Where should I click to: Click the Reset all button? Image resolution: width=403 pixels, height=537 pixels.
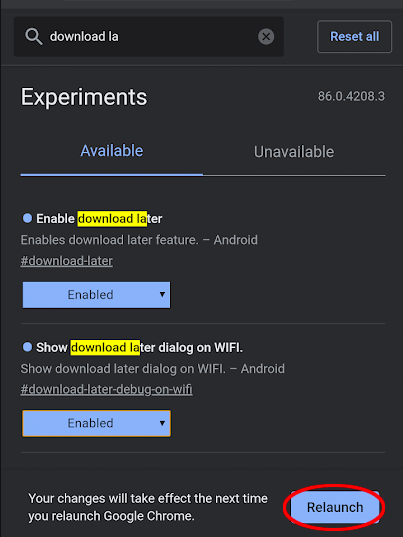point(354,36)
